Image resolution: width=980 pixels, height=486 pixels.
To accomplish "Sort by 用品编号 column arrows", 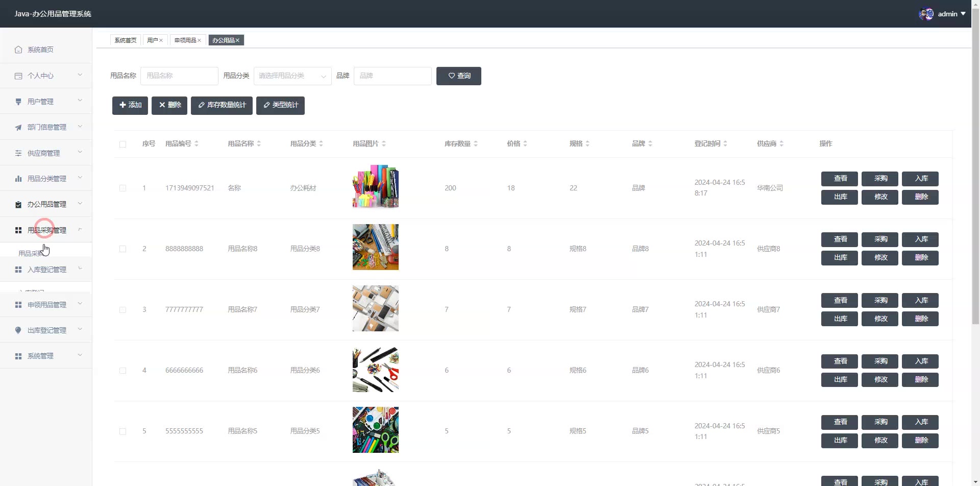I will click(197, 144).
